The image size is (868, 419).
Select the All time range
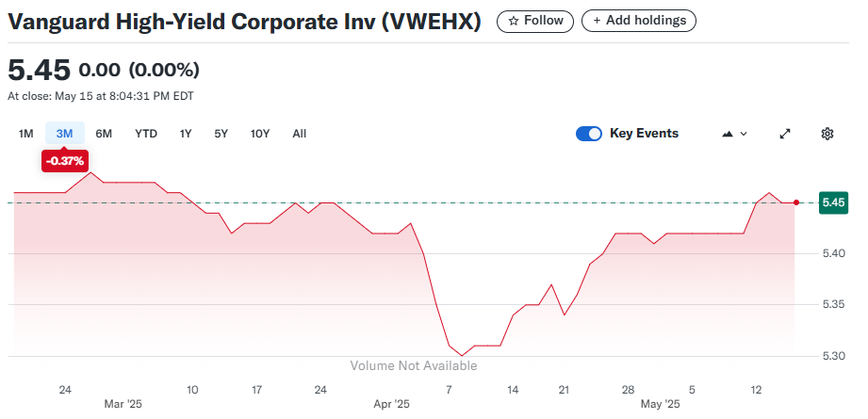pyautogui.click(x=300, y=133)
